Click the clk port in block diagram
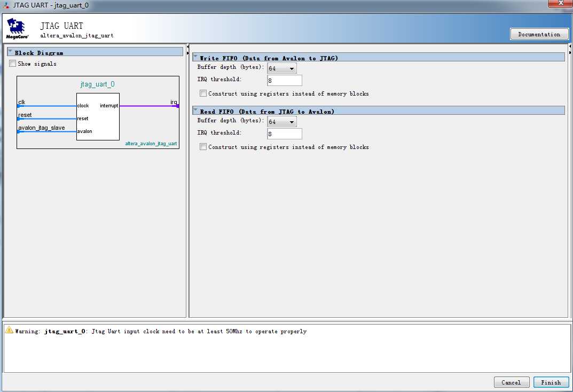The height and width of the screenshot is (392, 573). (x=22, y=103)
